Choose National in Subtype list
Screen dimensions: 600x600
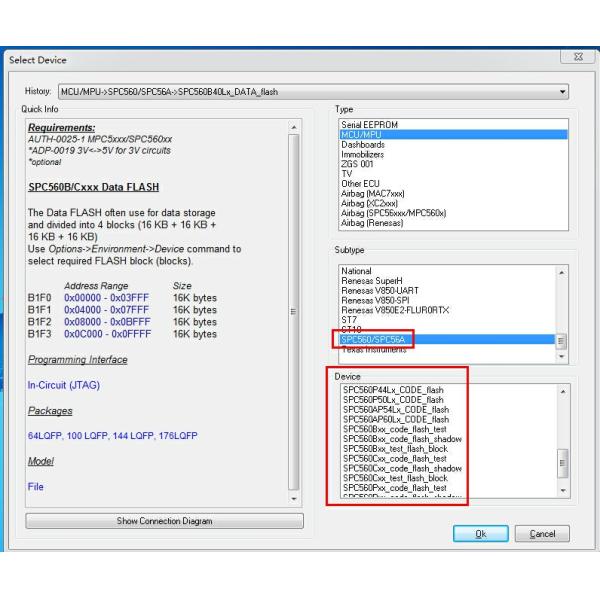pos(447,271)
